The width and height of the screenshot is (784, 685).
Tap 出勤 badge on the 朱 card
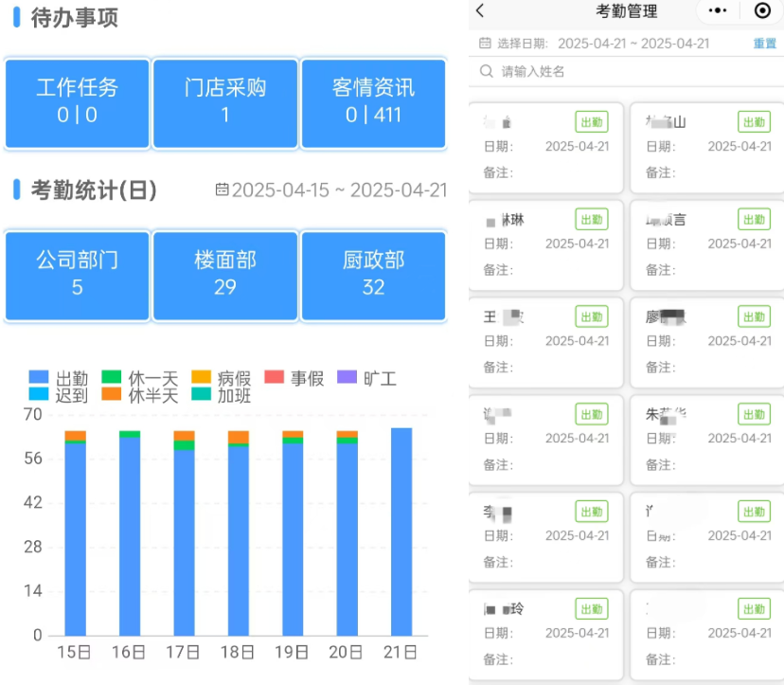[754, 414]
